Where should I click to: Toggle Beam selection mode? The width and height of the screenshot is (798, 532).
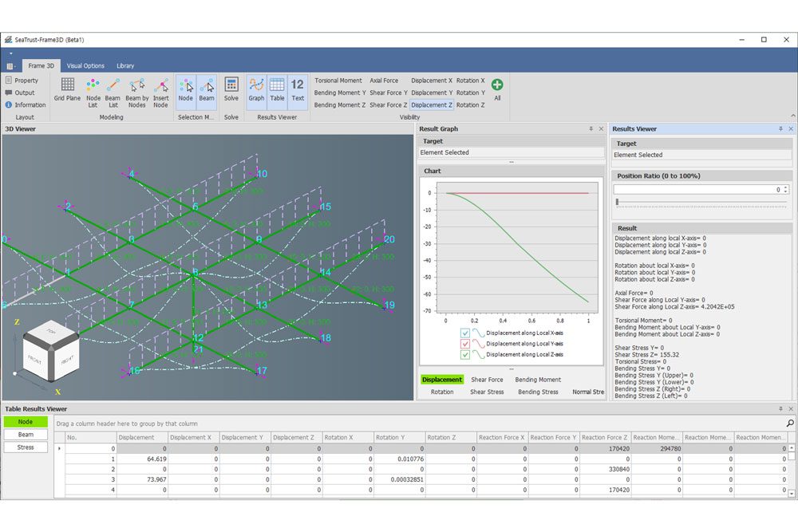[x=206, y=92]
